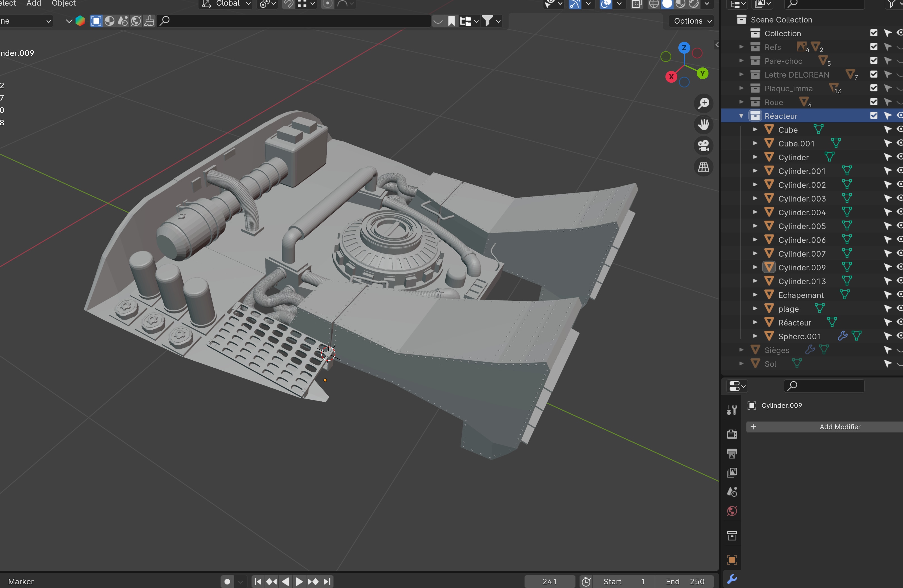Switch to material preview shading

pos(680,4)
